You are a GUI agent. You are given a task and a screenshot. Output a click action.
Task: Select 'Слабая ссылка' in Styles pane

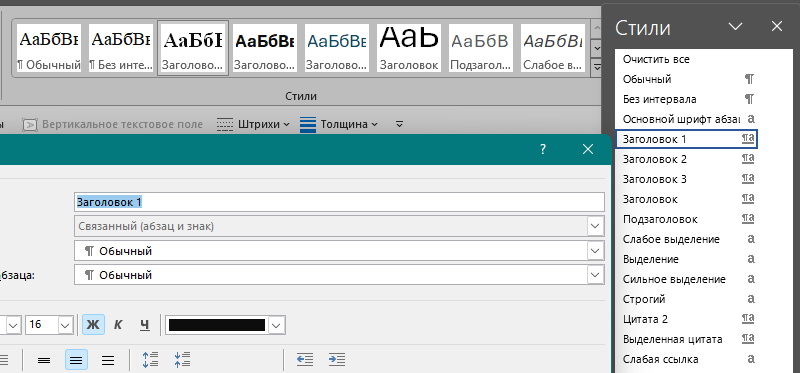click(686, 359)
